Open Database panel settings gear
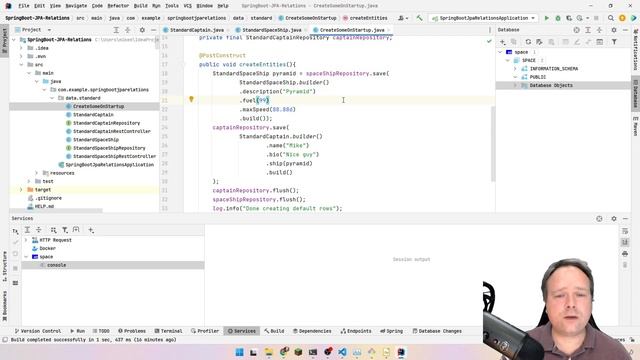The height and width of the screenshot is (360, 640). point(613,30)
